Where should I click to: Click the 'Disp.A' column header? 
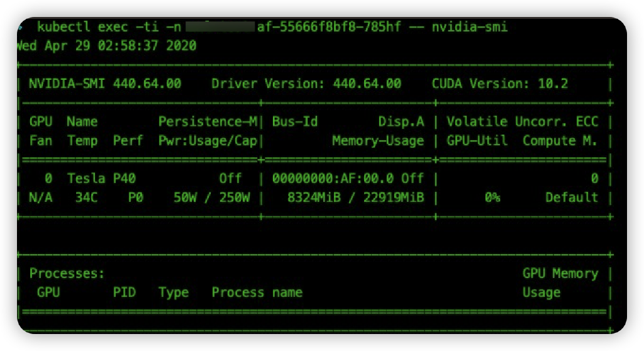click(401, 121)
